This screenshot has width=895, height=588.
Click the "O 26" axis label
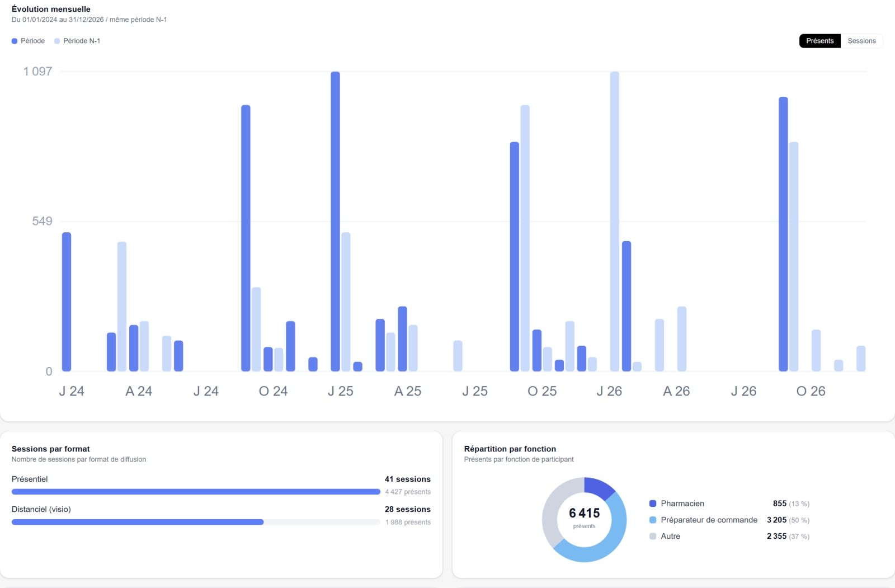811,391
